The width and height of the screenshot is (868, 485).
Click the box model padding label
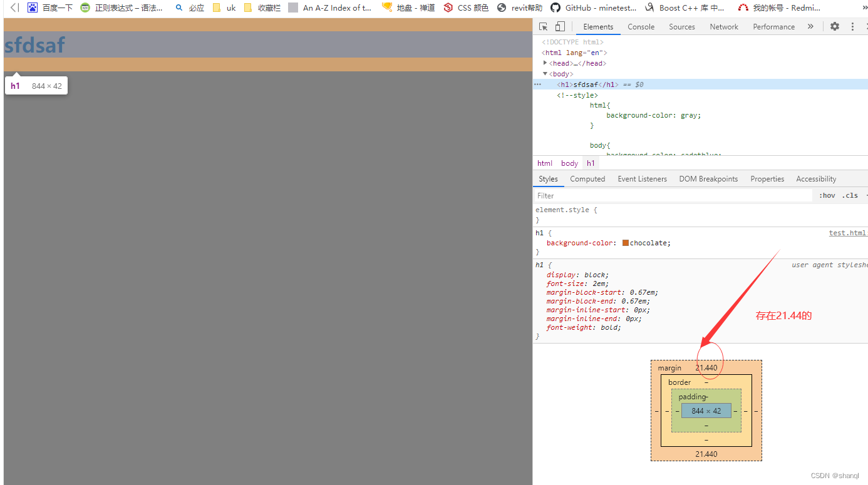tap(692, 397)
